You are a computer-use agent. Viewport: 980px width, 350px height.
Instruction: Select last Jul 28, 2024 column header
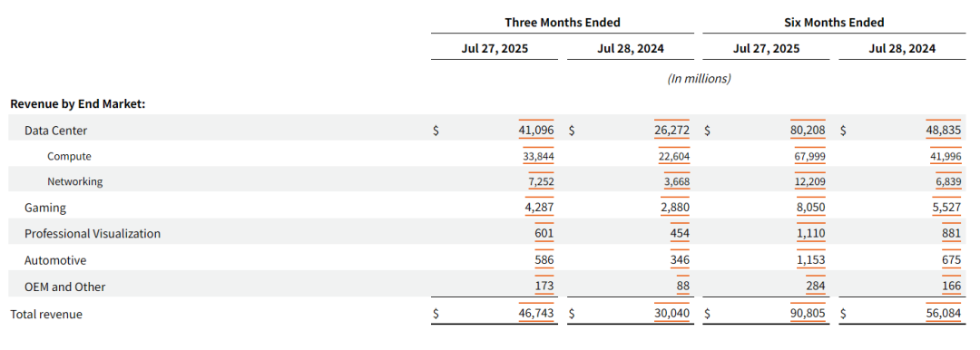(902, 49)
